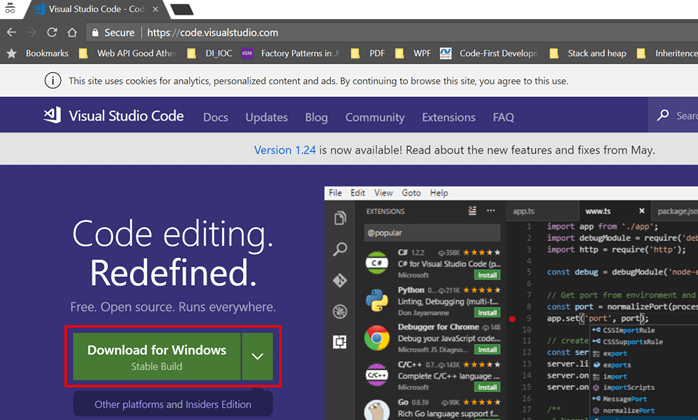Open the Search icon in activity bar
698x420 pixels.
coord(340,249)
